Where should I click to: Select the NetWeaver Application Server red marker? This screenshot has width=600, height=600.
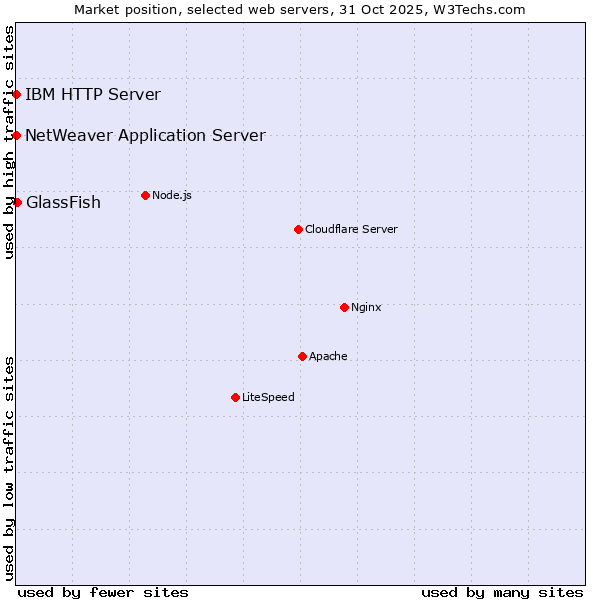point(17,135)
